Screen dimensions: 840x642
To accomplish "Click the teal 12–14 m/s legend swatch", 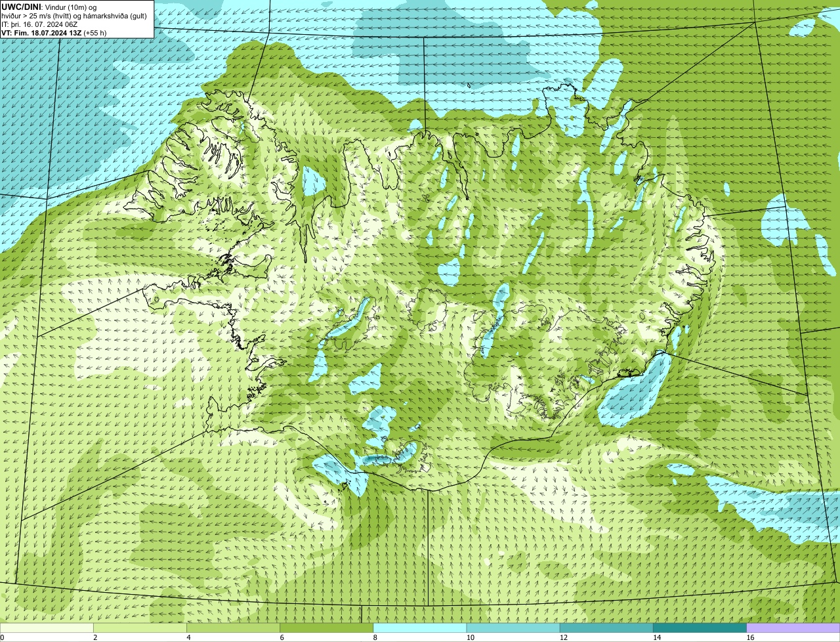I will 606,628.
